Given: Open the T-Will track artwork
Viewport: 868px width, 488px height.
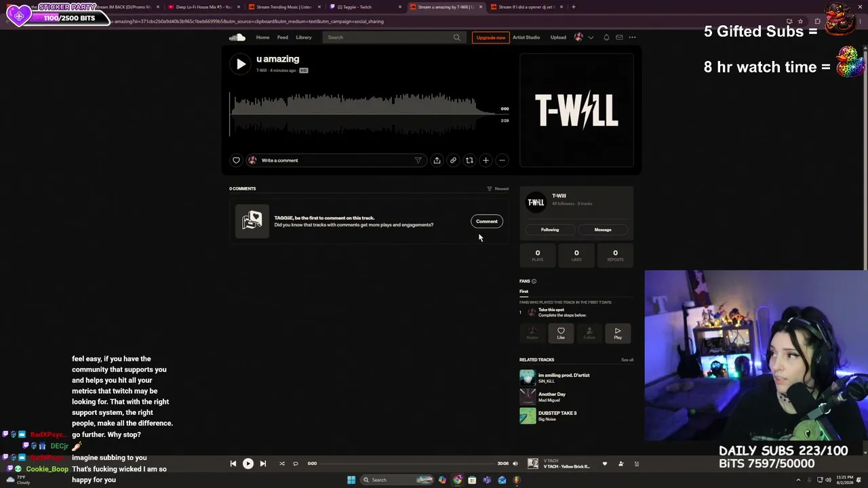Looking at the screenshot, I should (x=576, y=110).
